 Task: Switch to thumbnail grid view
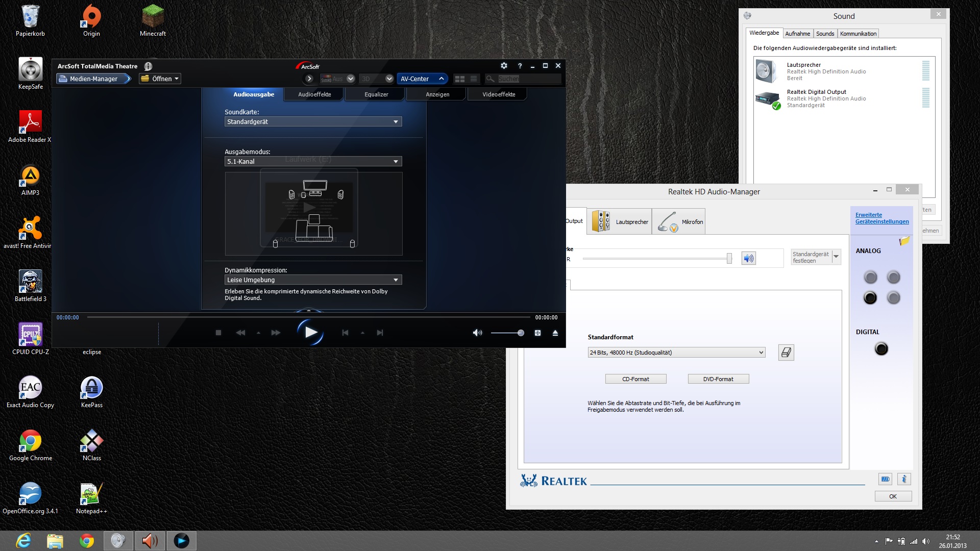pyautogui.click(x=459, y=79)
